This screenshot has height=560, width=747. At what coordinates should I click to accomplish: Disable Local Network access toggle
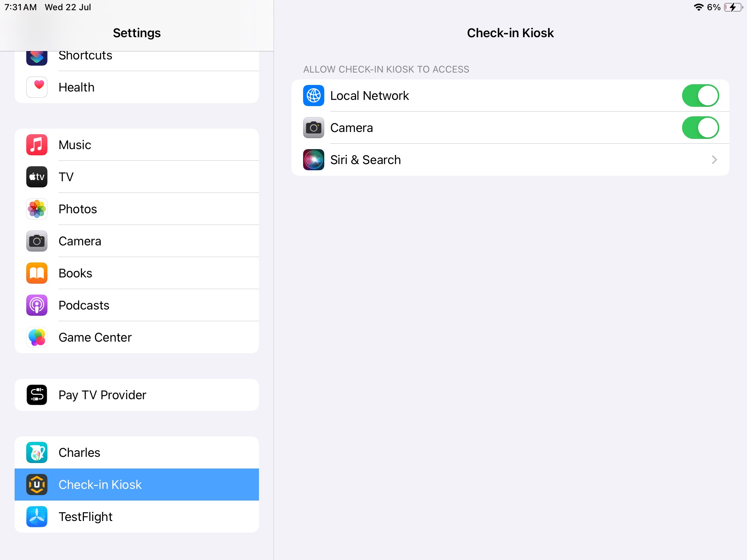click(700, 96)
